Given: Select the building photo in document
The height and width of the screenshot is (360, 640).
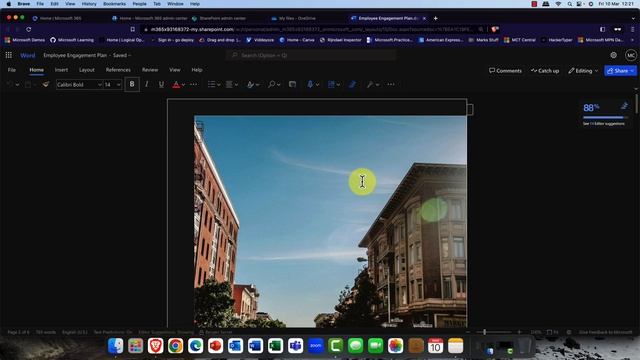Looking at the screenshot, I should [330, 221].
